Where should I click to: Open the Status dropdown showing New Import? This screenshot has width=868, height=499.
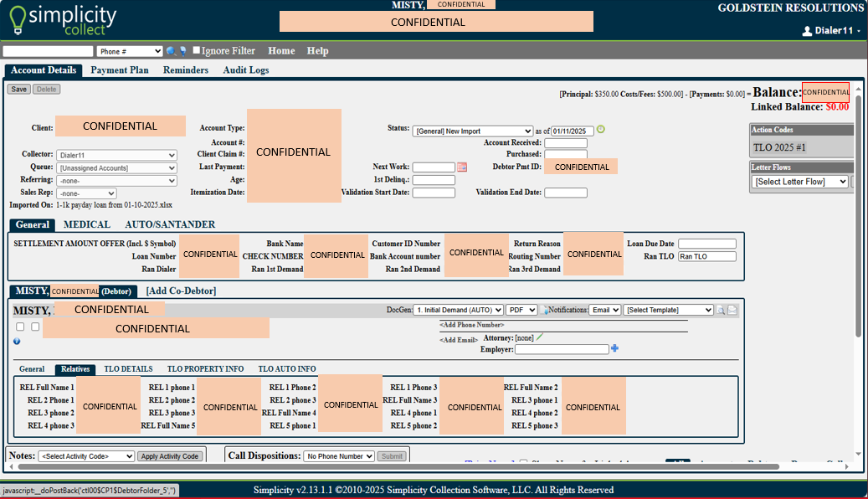pos(472,131)
